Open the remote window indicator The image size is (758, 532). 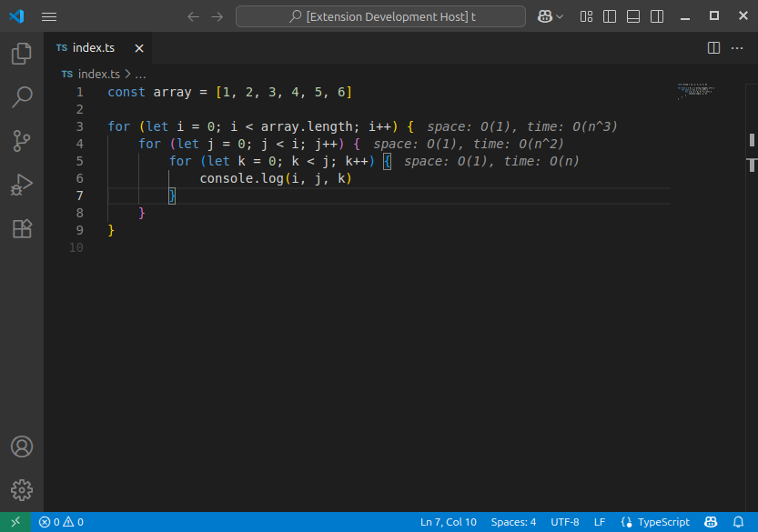pyautogui.click(x=15, y=522)
